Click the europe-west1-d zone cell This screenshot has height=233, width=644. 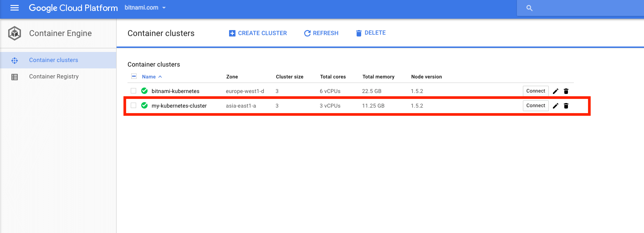pyautogui.click(x=245, y=91)
